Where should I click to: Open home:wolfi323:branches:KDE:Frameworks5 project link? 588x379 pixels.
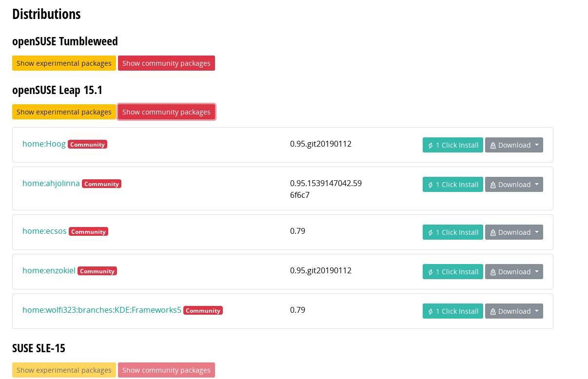pyautogui.click(x=102, y=310)
